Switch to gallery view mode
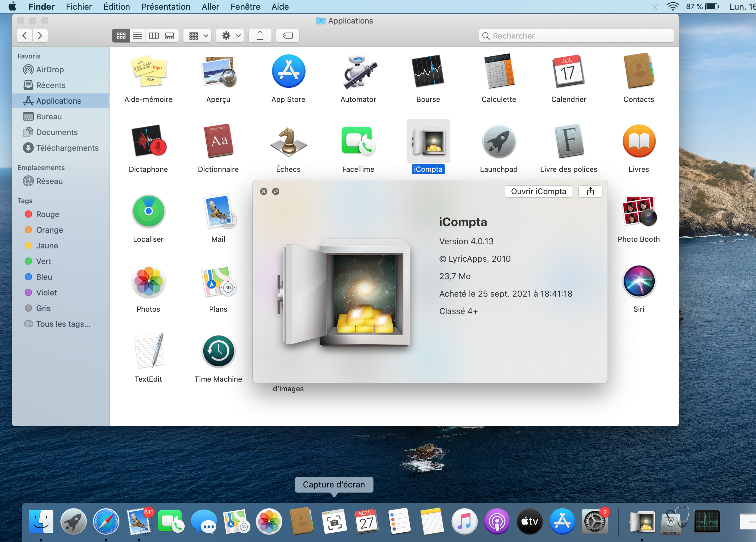The image size is (756, 542). tap(170, 36)
